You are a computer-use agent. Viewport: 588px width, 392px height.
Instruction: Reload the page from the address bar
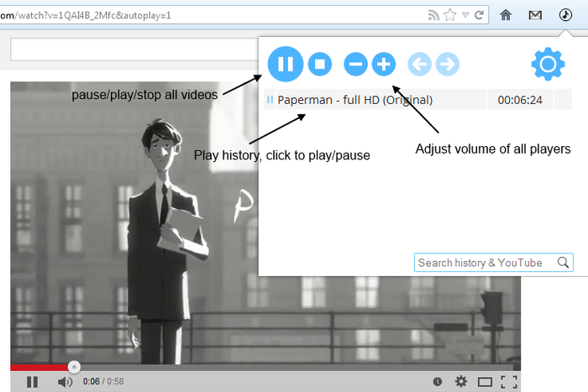click(x=479, y=14)
